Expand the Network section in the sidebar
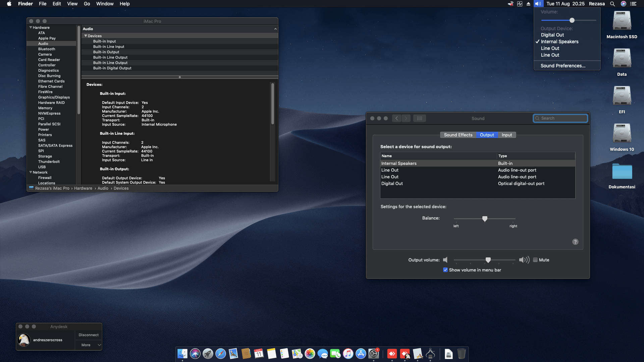644x362 pixels. click(31, 172)
